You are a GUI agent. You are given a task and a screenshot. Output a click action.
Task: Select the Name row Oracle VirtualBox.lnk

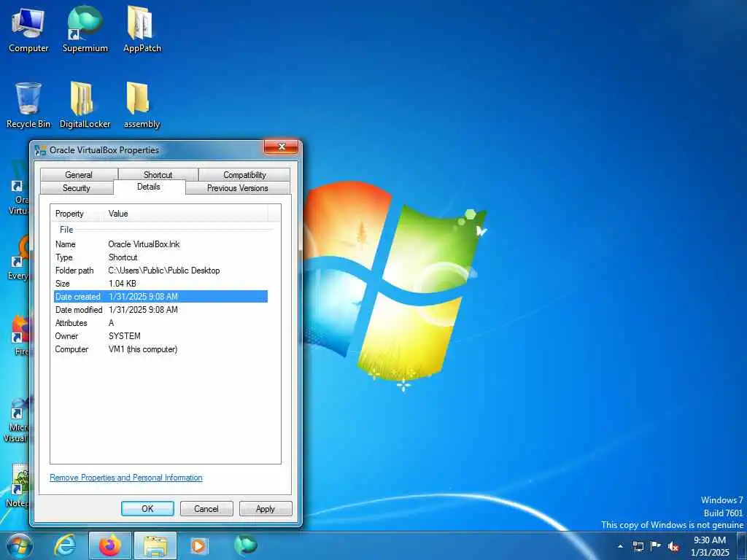pyautogui.click(x=160, y=244)
